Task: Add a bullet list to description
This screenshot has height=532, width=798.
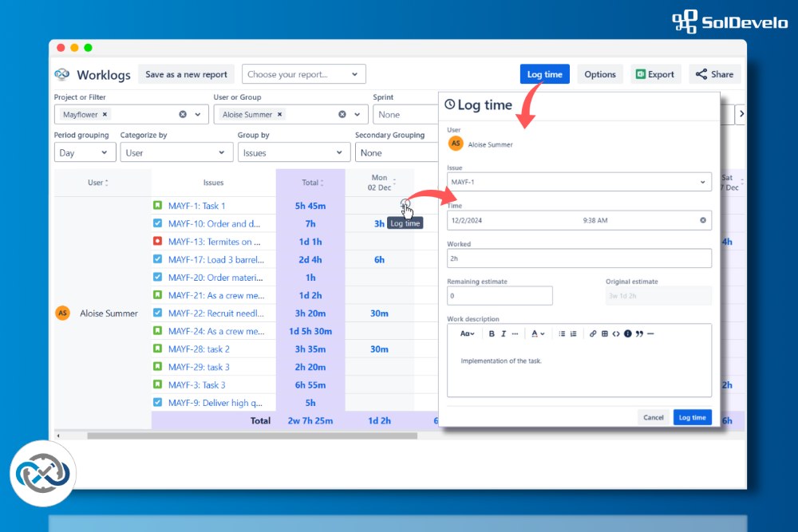Action: [562, 333]
